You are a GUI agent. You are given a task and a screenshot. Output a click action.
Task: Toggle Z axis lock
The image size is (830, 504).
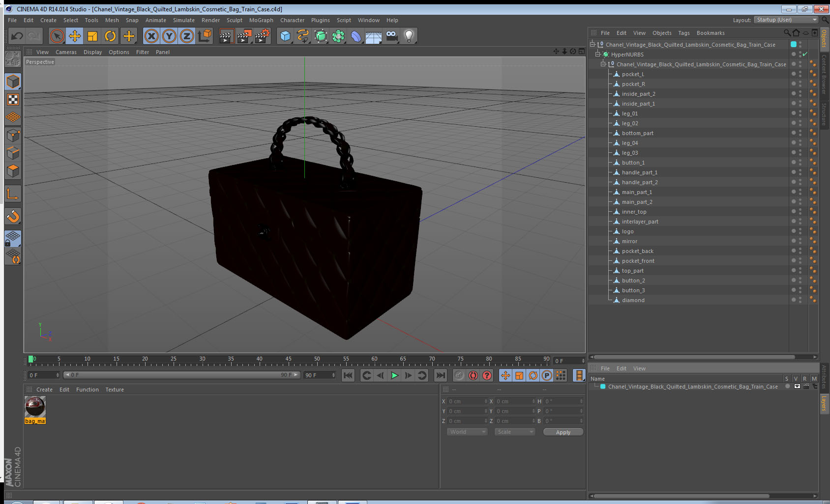click(187, 36)
